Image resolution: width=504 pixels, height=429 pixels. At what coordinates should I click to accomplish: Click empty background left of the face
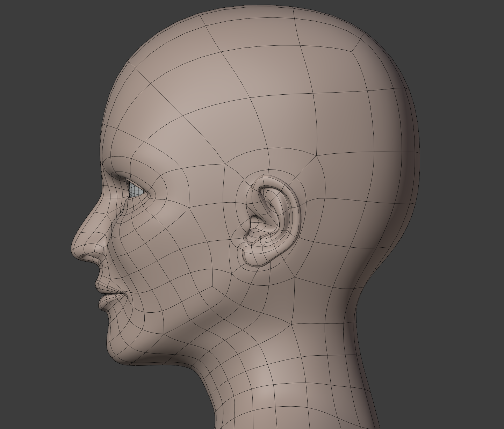click(35, 210)
